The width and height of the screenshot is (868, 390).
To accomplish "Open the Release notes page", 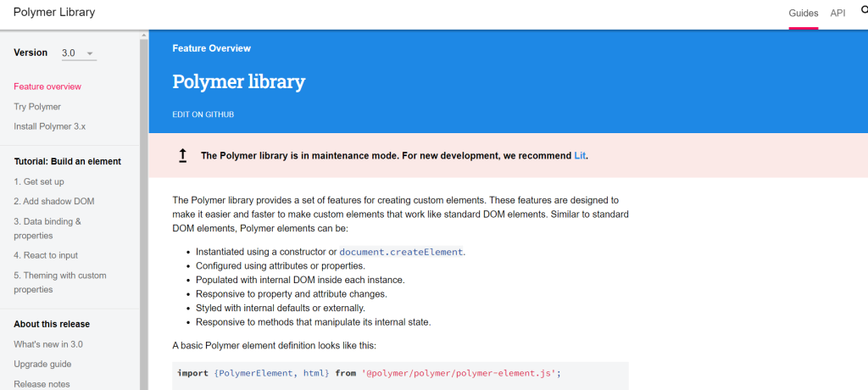I will click(x=42, y=384).
